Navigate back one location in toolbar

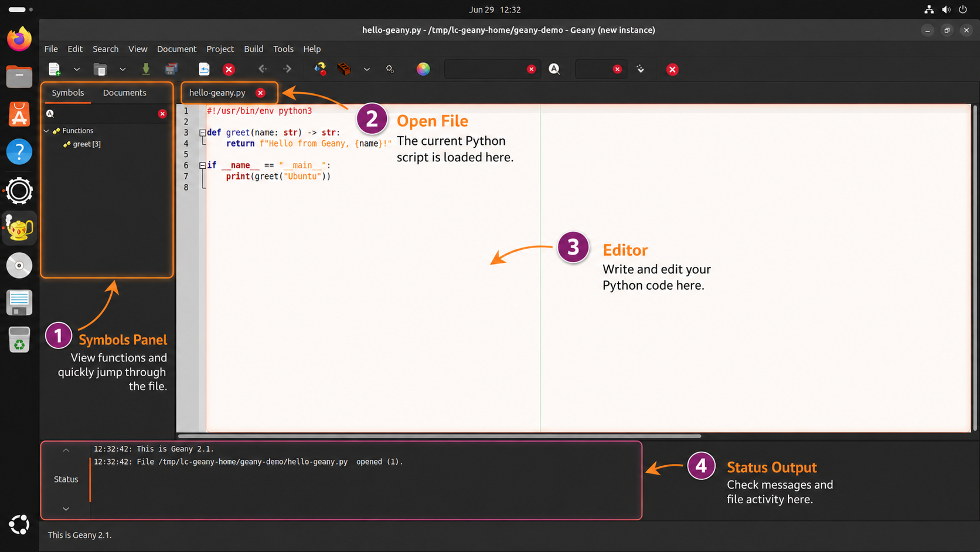pyautogui.click(x=263, y=69)
